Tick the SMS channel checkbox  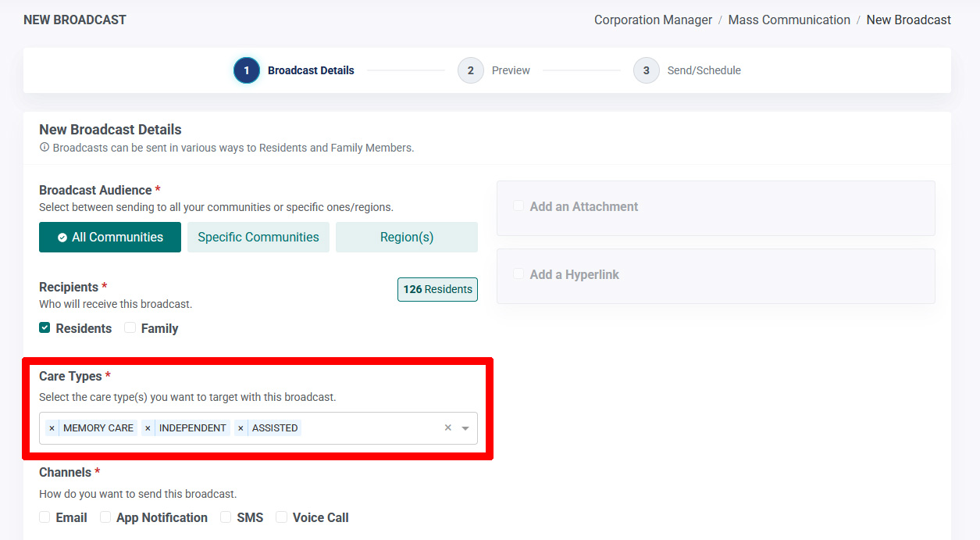(226, 517)
